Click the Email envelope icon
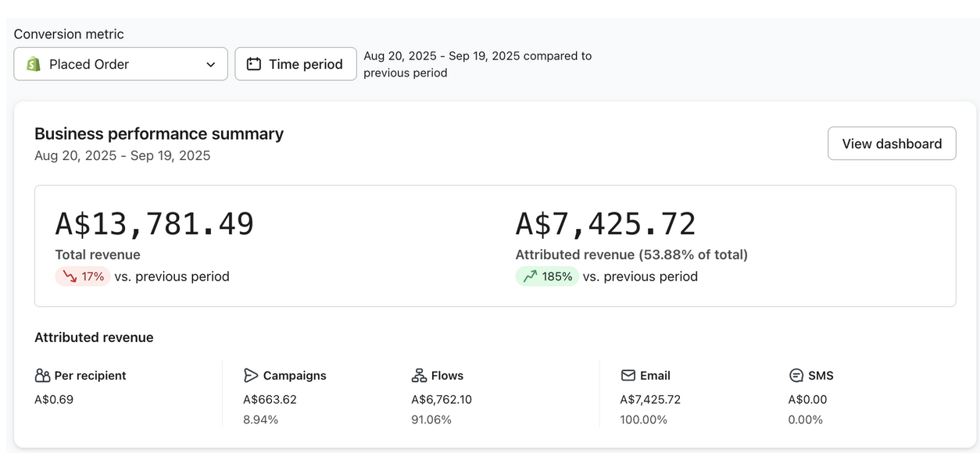The height and width of the screenshot is (453, 980). pyautogui.click(x=628, y=376)
